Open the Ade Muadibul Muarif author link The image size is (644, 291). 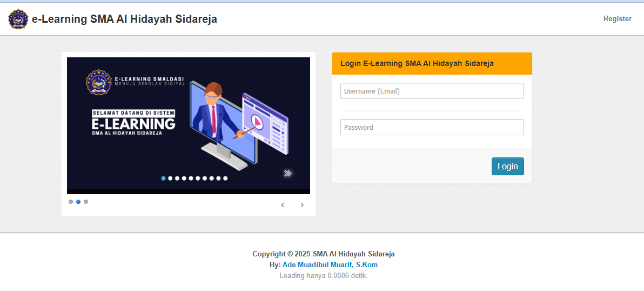[x=317, y=265]
